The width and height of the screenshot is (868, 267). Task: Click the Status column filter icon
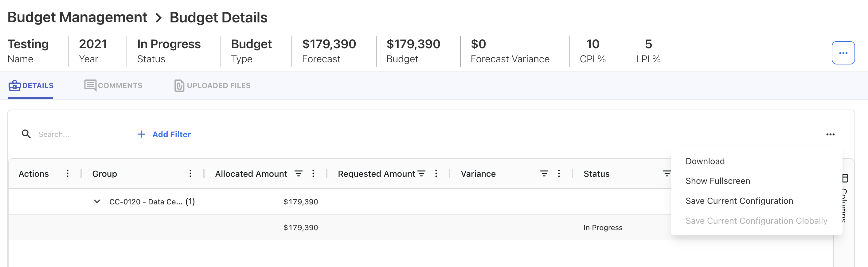point(666,173)
